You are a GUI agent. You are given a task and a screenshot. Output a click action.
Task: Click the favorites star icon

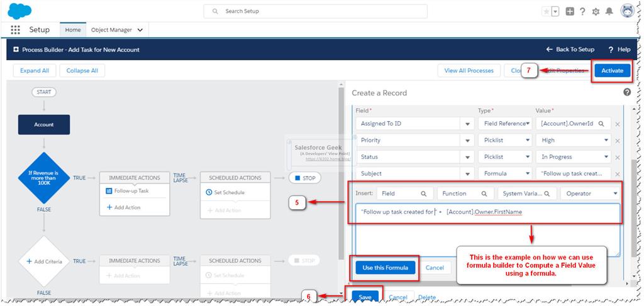(547, 11)
